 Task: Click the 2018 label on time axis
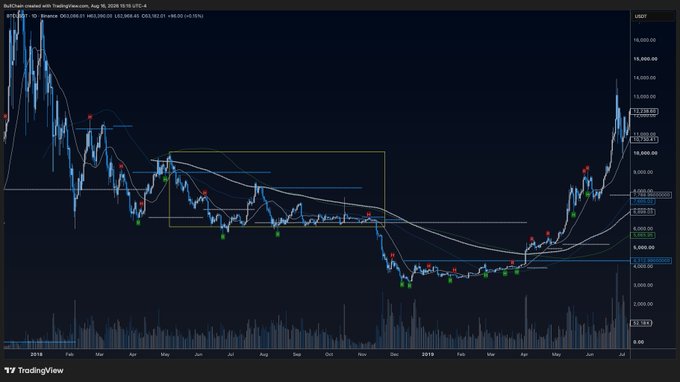(x=36, y=354)
